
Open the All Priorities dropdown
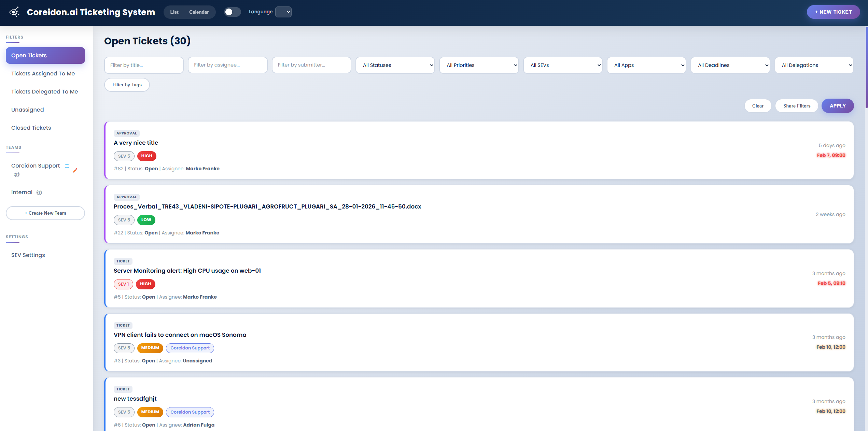tap(479, 65)
